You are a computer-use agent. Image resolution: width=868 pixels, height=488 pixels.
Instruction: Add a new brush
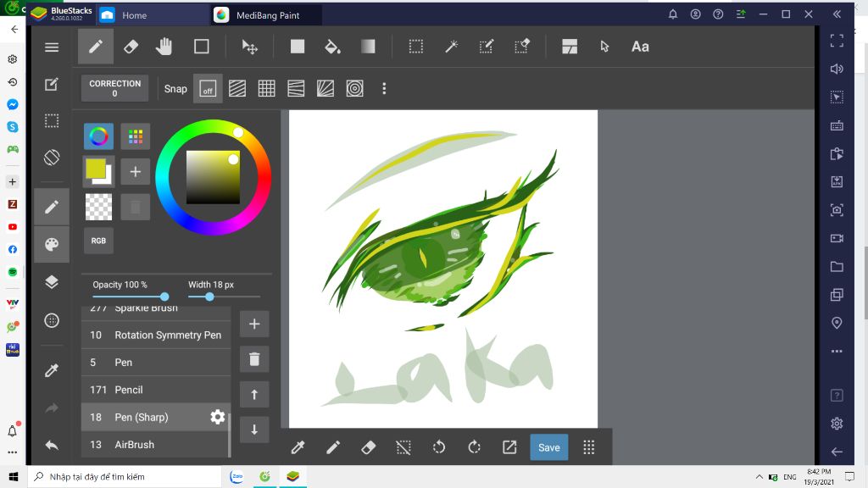(x=254, y=324)
